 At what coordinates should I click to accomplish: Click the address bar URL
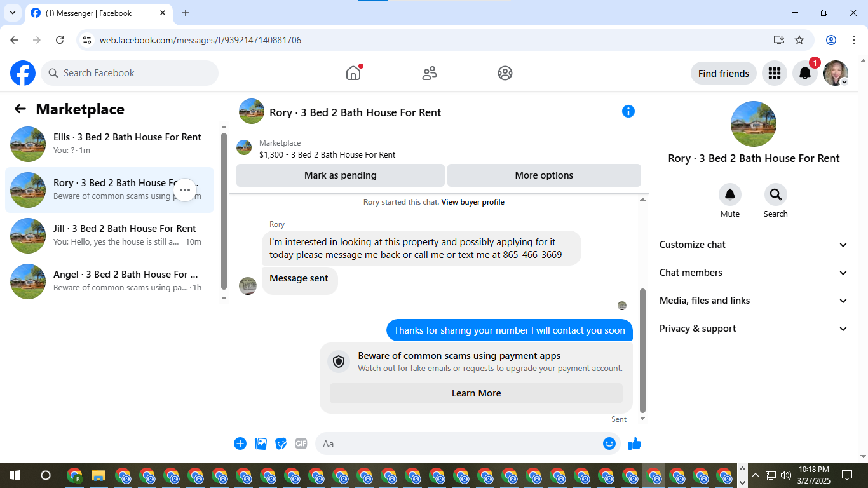click(200, 40)
